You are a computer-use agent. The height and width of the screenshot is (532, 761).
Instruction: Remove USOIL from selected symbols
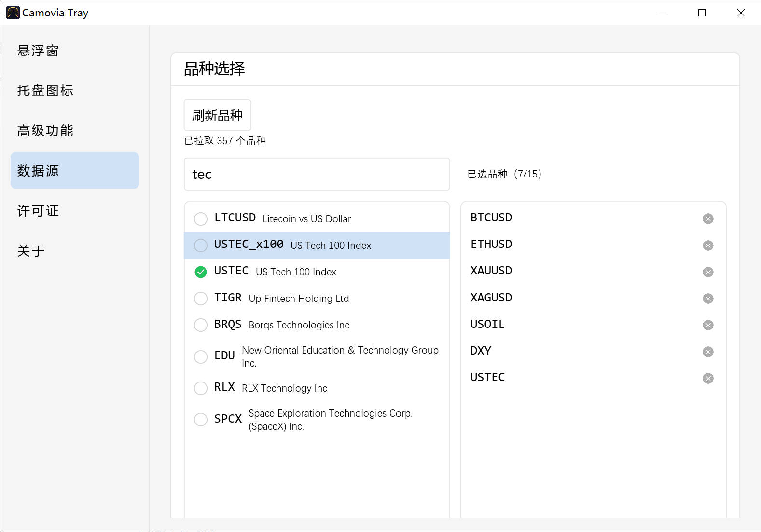click(x=708, y=325)
